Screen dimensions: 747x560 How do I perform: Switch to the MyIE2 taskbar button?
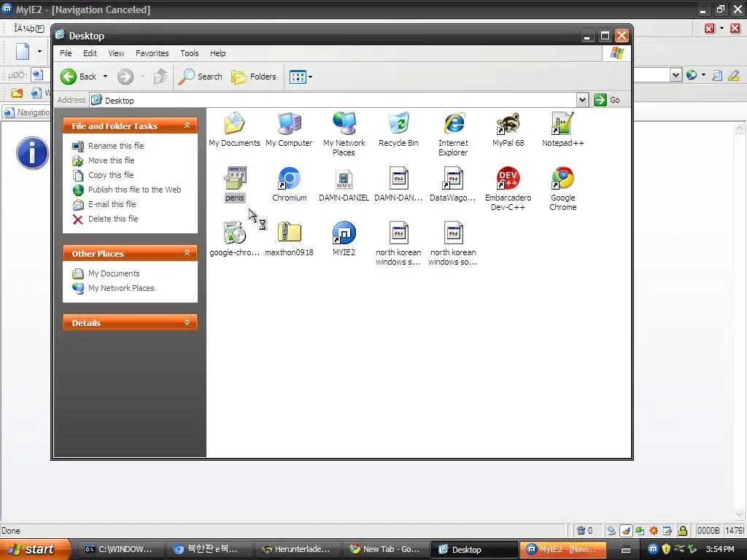point(562,549)
